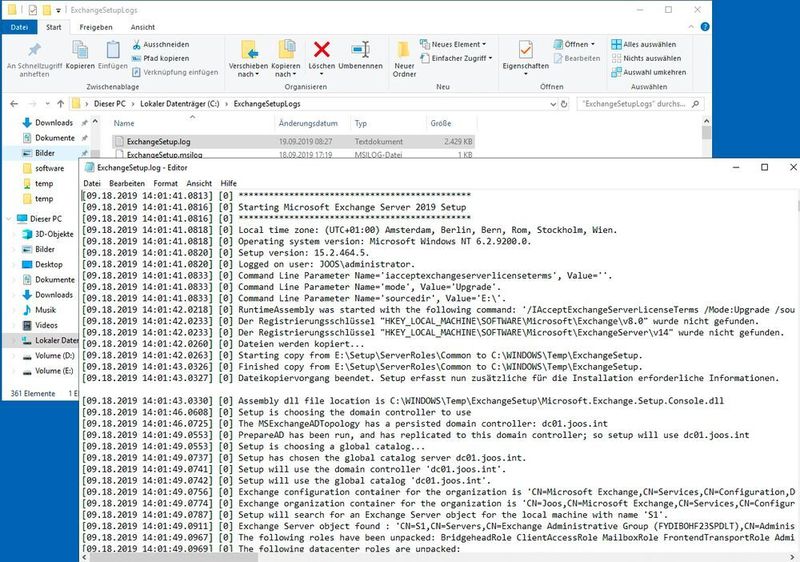Image resolution: width=800 pixels, height=562 pixels.
Task: Click Verknüpfung einfügen in ribbon
Action: [175, 72]
